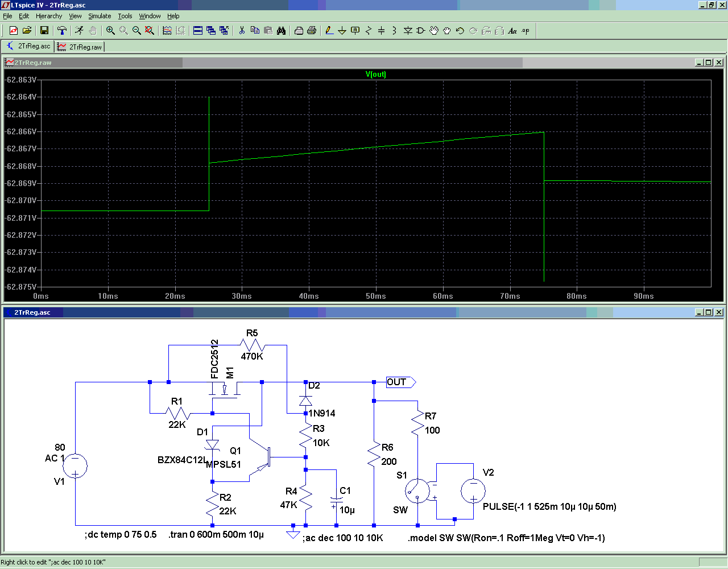Click the 2TrReg.asc schematic window title bar
728x569 pixels.
pyautogui.click(x=364, y=312)
